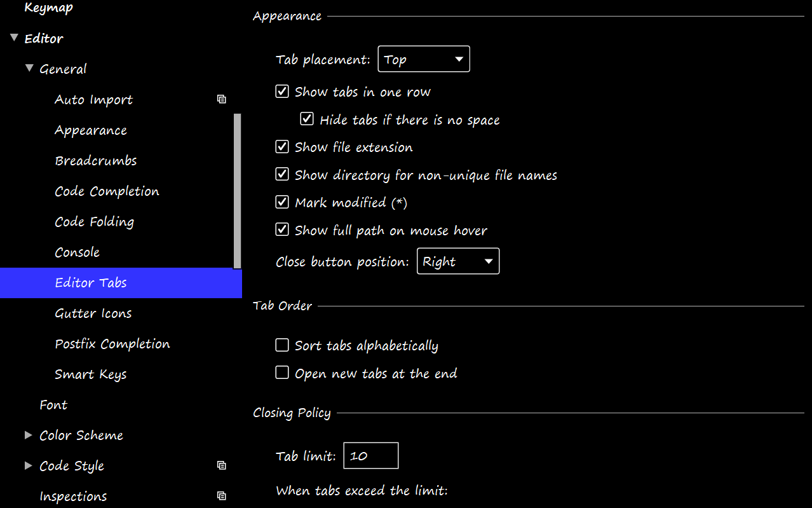Open the Smart Keys settings page
The image size is (812, 508).
coord(91,374)
